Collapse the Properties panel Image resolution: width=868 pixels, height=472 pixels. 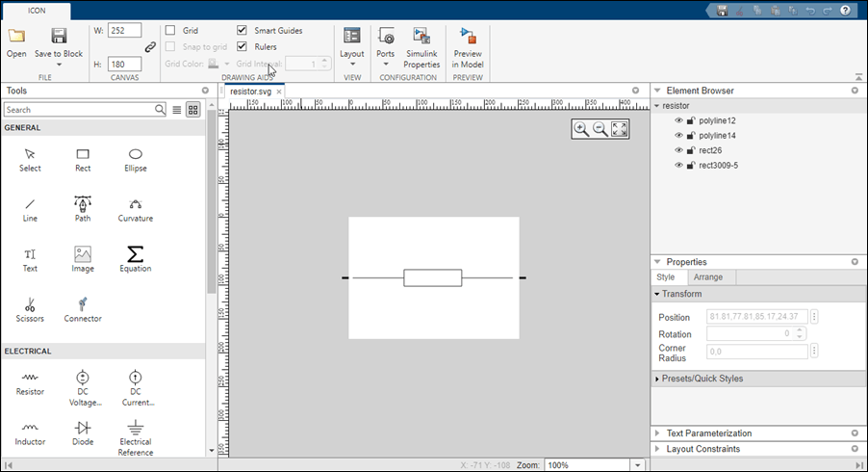tap(657, 261)
